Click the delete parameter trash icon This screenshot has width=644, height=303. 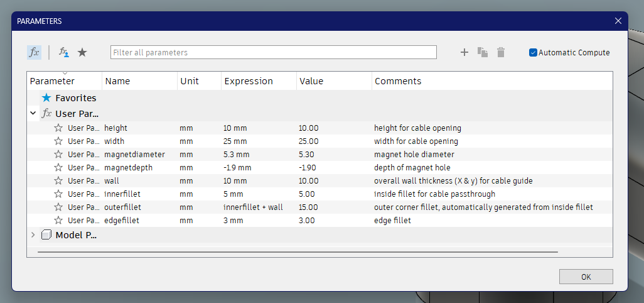coord(501,52)
